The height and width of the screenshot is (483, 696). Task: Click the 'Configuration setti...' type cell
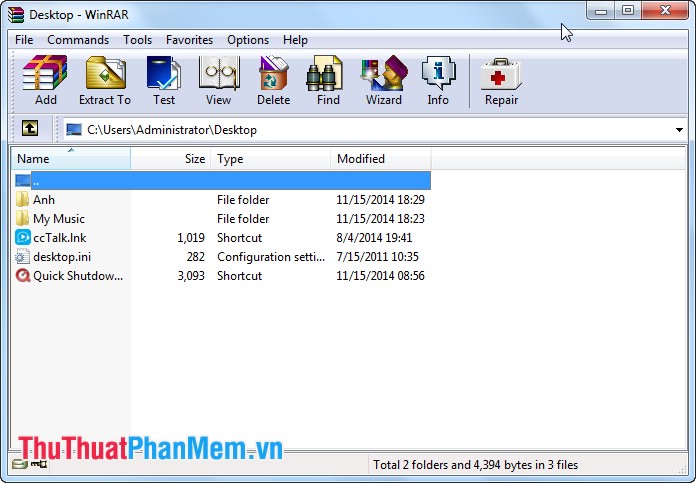[271, 257]
